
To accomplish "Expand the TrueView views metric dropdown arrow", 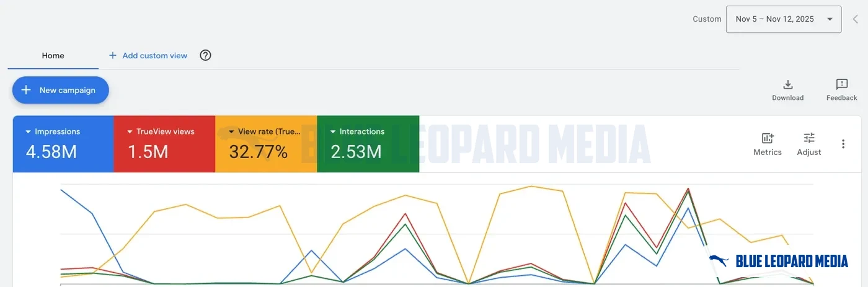I will [x=130, y=131].
